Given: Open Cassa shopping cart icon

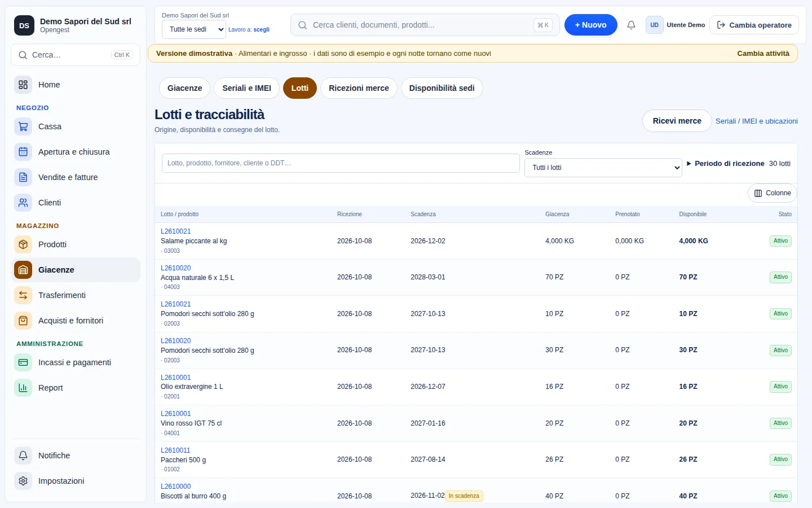Looking at the screenshot, I should coord(23,126).
